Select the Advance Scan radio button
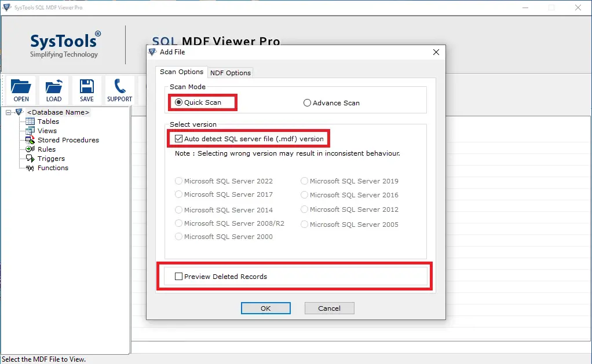This screenshot has width=592, height=364. point(308,102)
